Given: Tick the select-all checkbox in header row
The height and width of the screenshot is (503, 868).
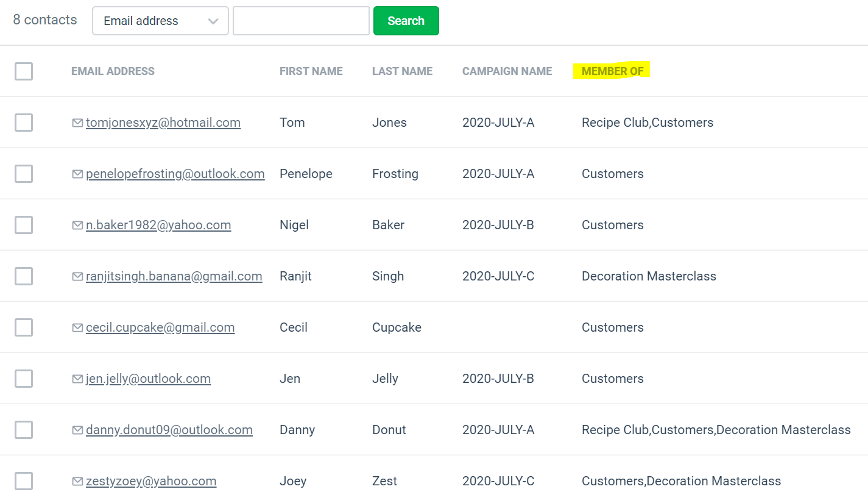Looking at the screenshot, I should pos(24,71).
